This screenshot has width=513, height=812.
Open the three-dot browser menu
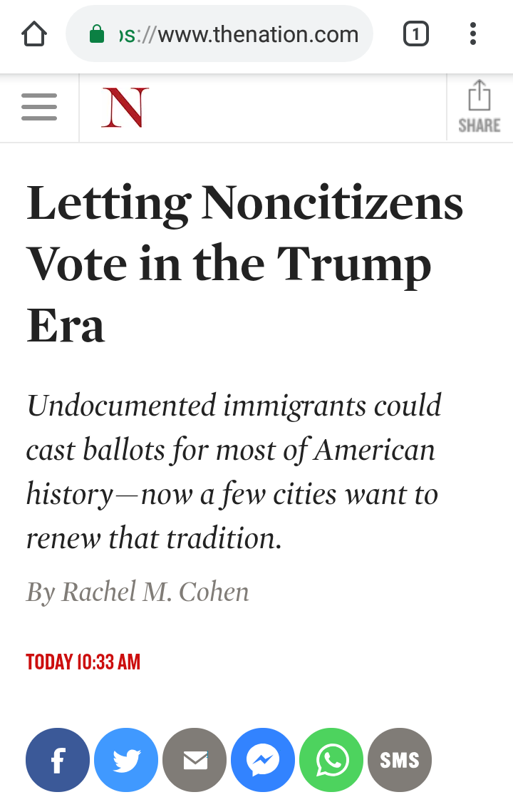coord(472,34)
